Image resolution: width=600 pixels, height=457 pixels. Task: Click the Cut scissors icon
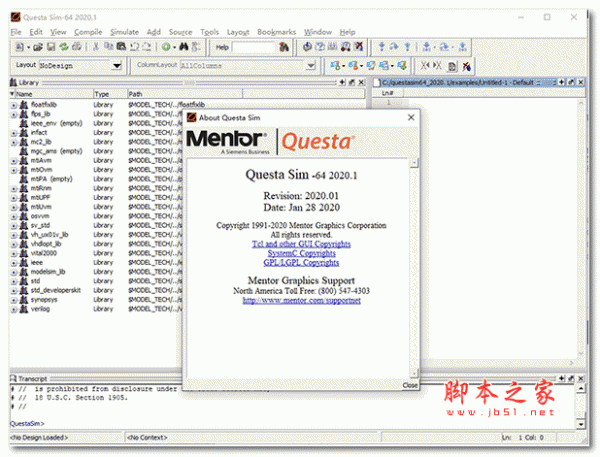(x=96, y=47)
